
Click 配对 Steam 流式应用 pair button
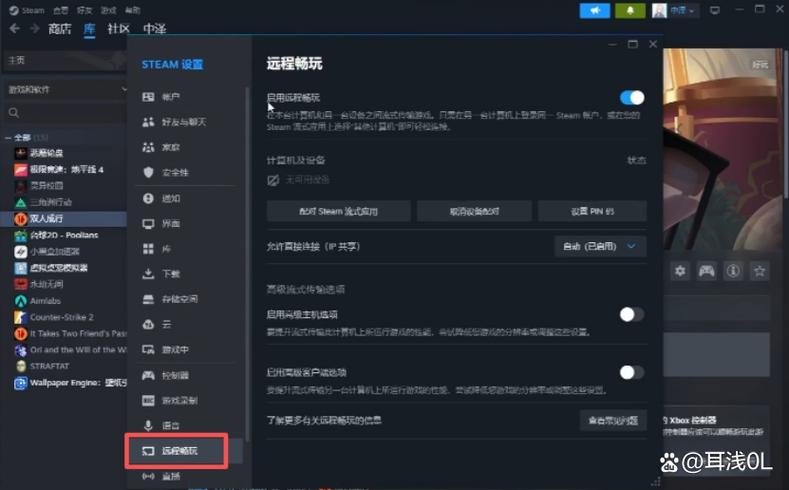coord(339,211)
